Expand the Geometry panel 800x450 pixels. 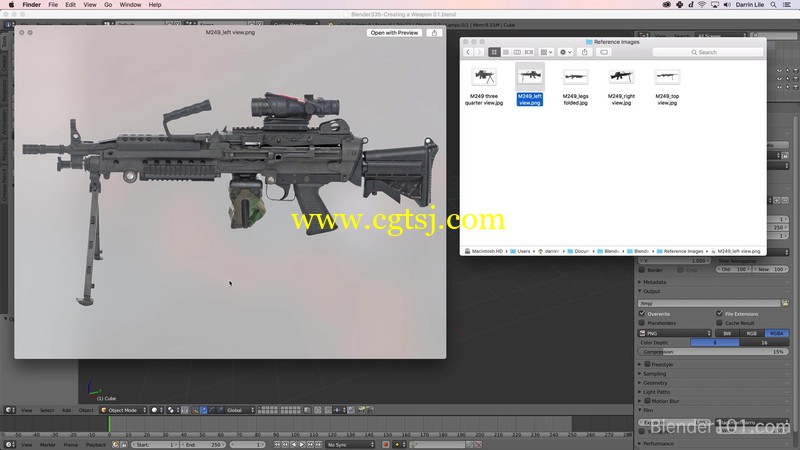click(x=653, y=383)
